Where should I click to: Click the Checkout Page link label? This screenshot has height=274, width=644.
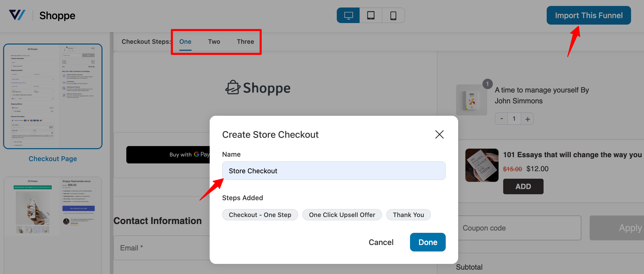53,159
